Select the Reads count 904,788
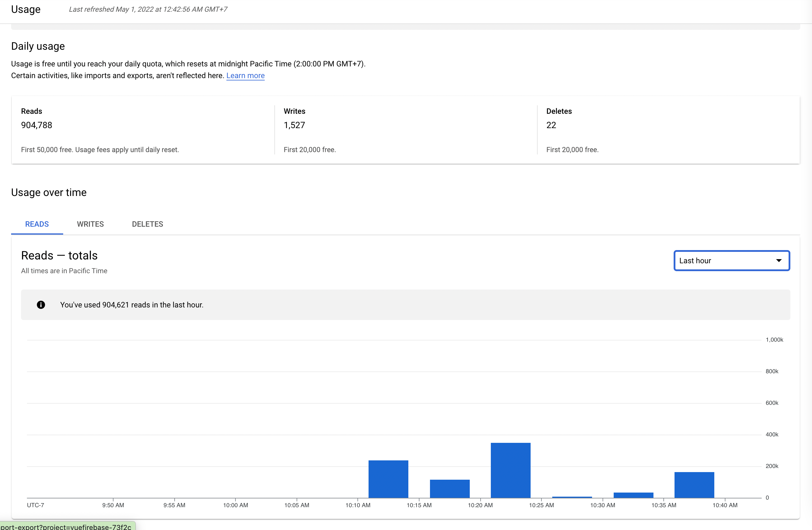This screenshot has width=812, height=530. click(37, 125)
